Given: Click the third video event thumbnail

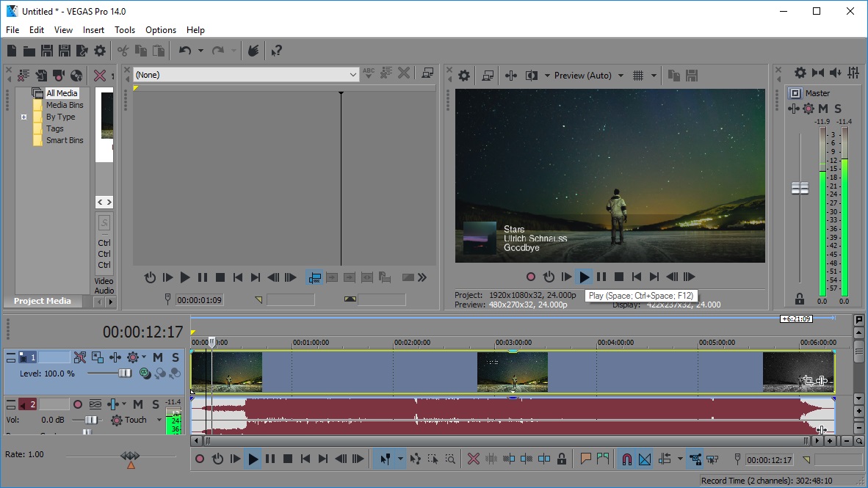Looking at the screenshot, I should (x=798, y=372).
